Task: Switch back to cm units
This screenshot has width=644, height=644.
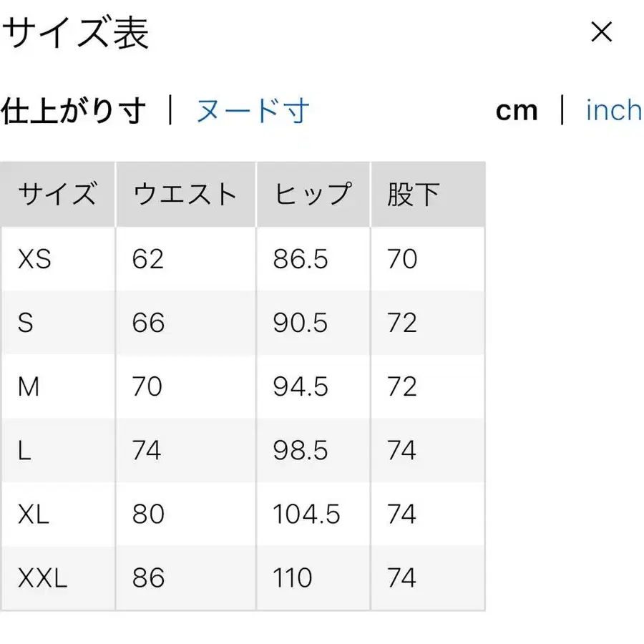Action: coord(517,109)
